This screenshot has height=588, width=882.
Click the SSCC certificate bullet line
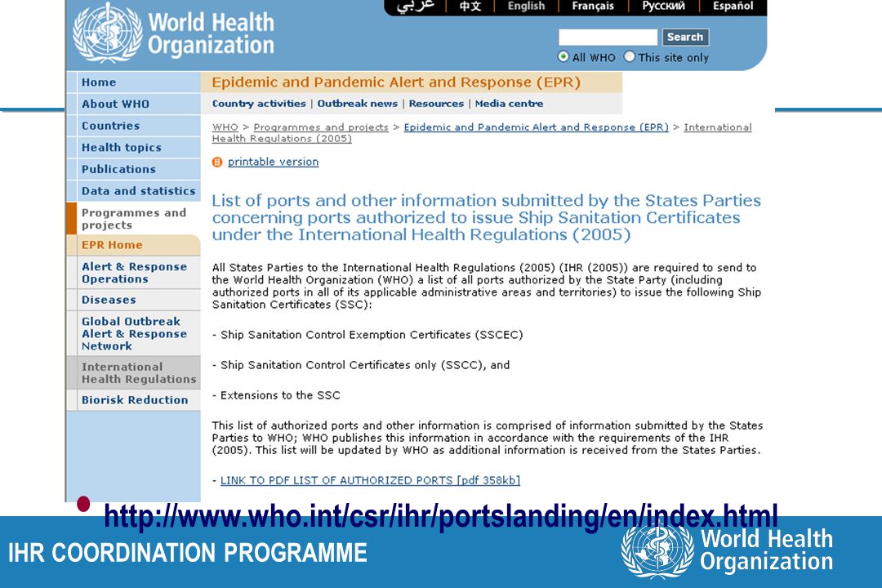361,365
